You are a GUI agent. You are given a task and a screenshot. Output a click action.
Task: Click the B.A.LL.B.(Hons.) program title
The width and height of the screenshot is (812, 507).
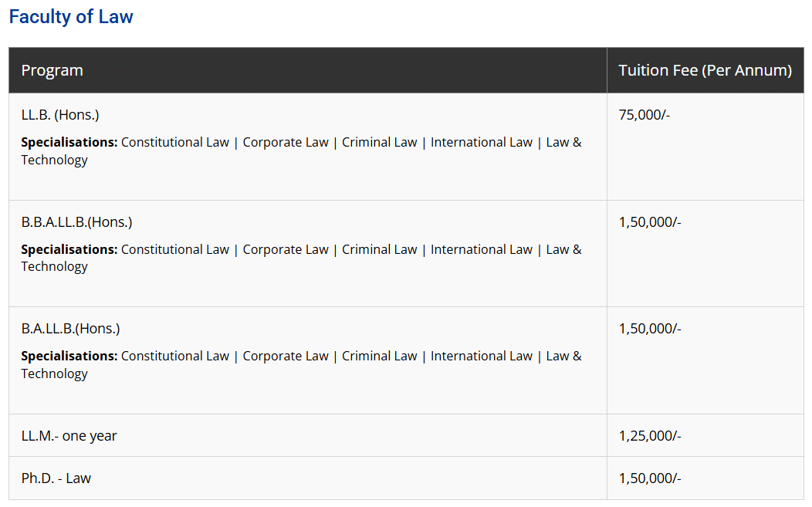point(70,329)
